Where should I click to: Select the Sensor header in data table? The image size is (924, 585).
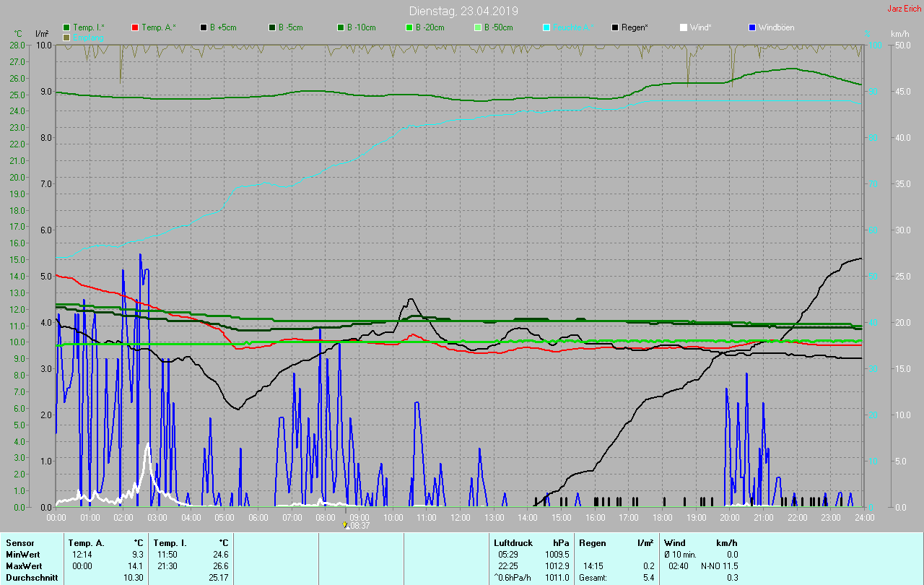pos(19,542)
